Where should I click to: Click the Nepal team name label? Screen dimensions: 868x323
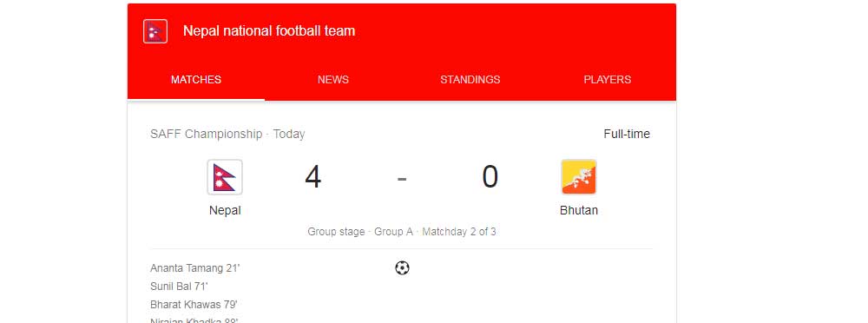[x=225, y=211]
